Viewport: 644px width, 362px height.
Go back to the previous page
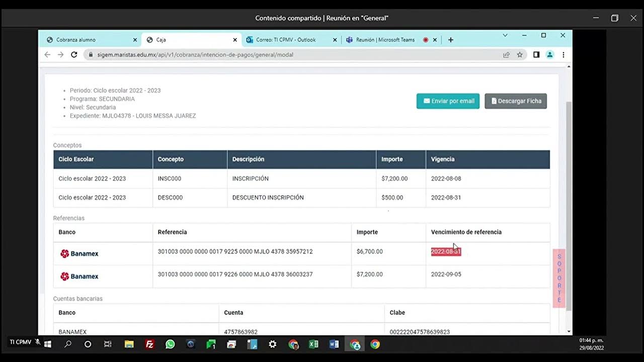click(x=47, y=54)
